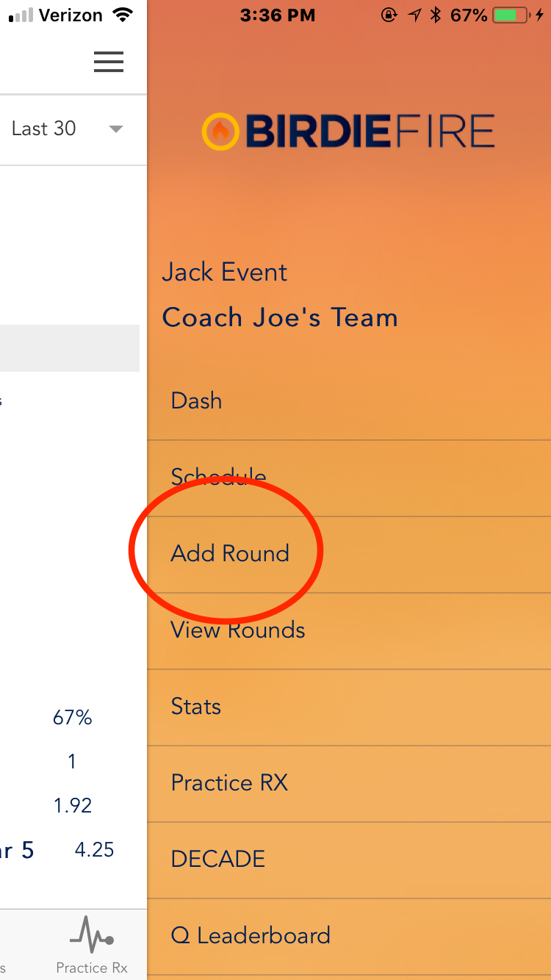Tap the BirdieFire flame logo icon

[x=220, y=132]
